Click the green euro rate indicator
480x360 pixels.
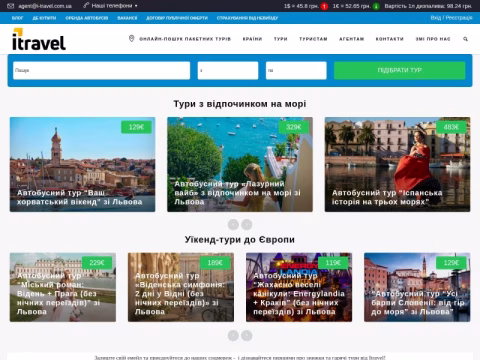[376, 6]
